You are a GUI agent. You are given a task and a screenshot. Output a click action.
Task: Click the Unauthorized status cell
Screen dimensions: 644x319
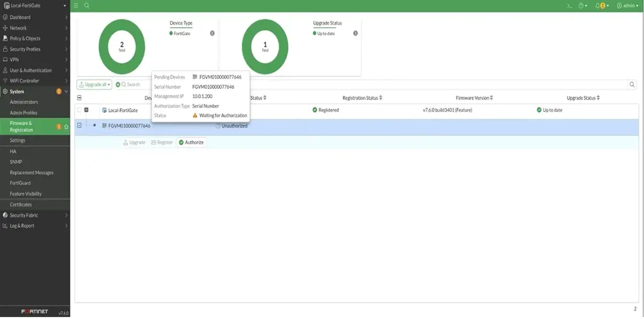(232, 126)
